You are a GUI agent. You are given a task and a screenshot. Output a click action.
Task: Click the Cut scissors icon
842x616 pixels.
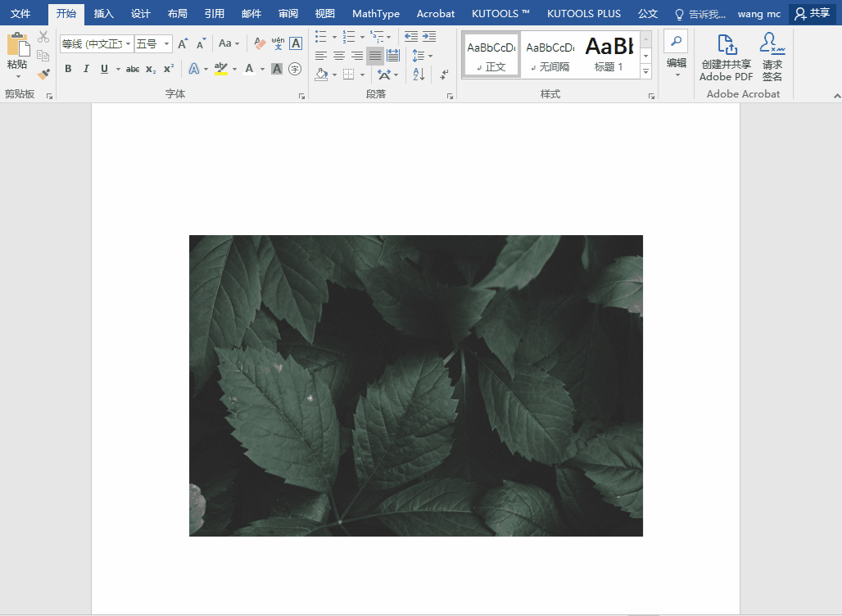pyautogui.click(x=43, y=37)
